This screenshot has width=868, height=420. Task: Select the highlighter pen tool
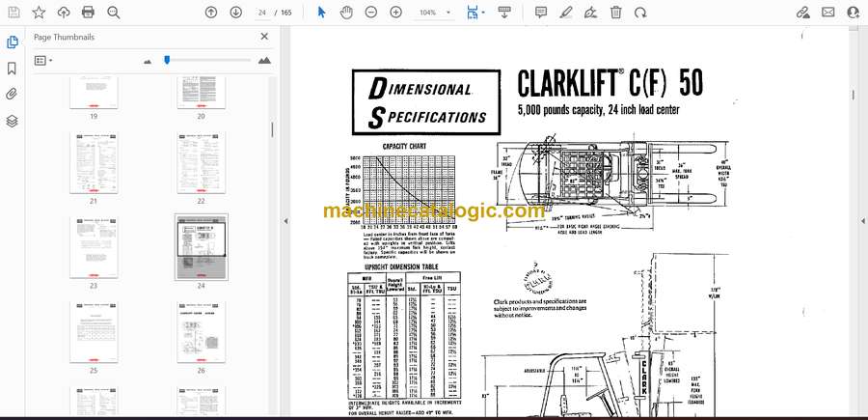[566, 13]
